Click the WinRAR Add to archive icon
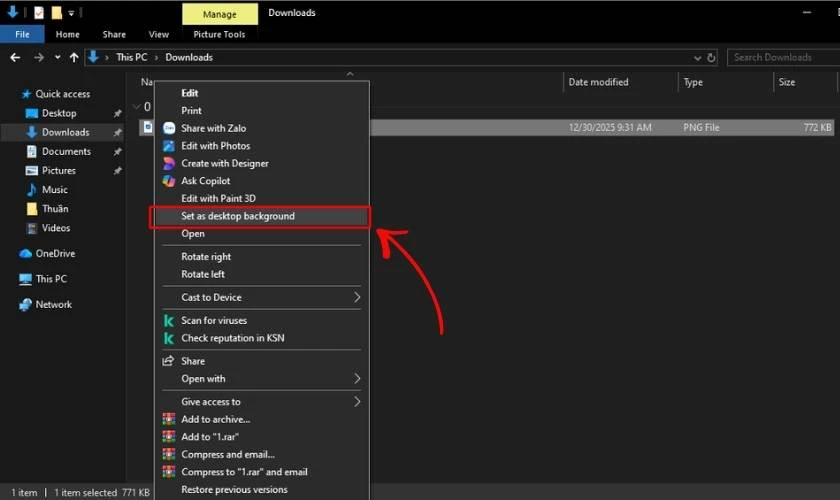The height and width of the screenshot is (500, 840). 169,419
